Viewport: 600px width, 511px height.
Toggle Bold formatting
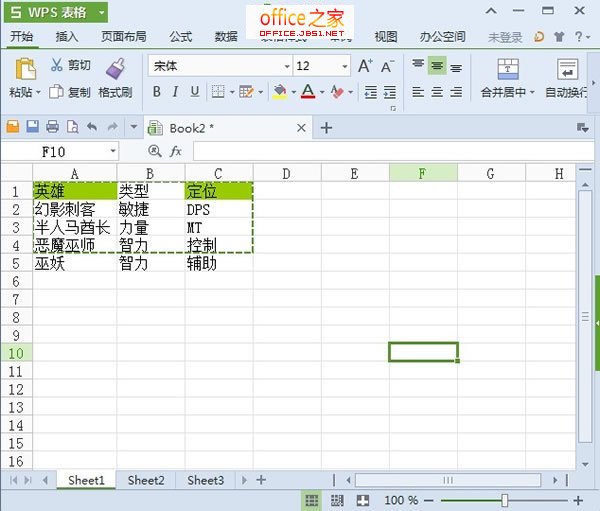[157, 92]
